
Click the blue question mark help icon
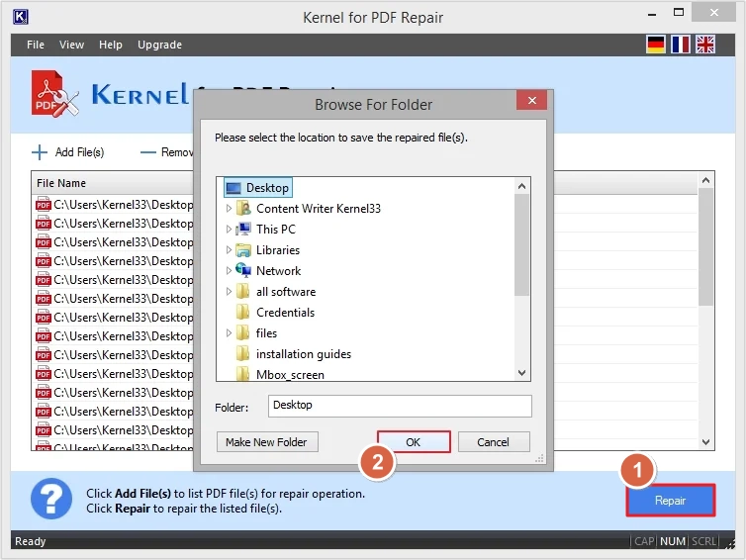pos(51,499)
